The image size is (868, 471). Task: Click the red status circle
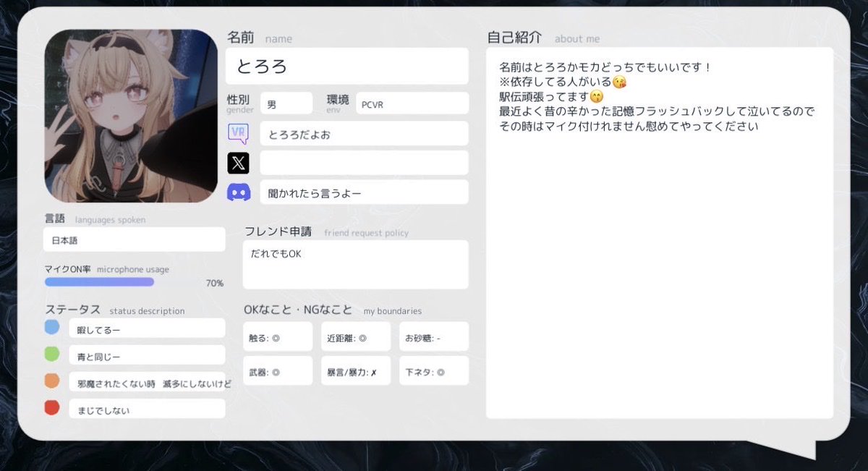click(x=51, y=407)
